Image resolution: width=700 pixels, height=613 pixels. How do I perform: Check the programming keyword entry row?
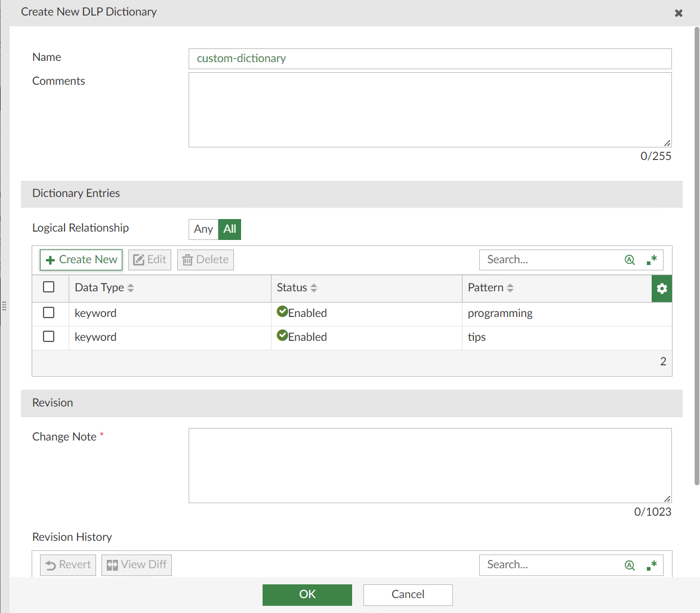(50, 312)
